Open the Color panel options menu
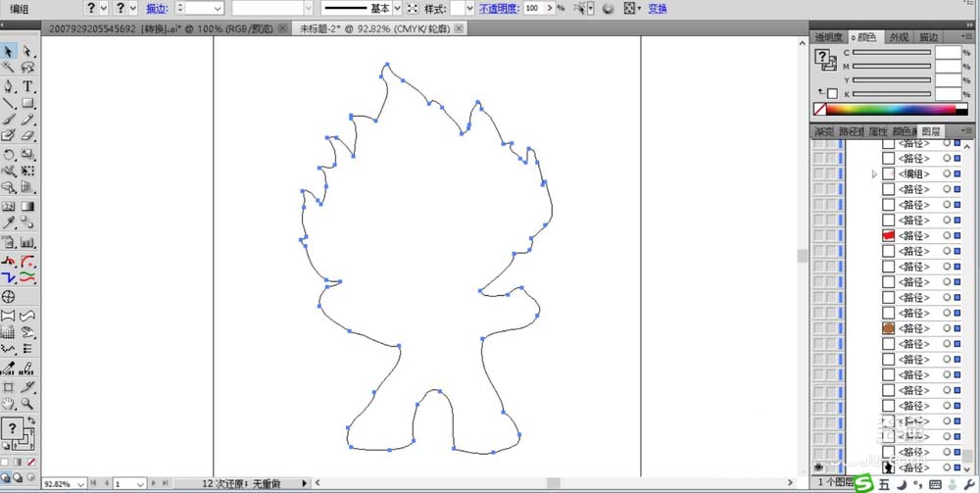 [968, 37]
